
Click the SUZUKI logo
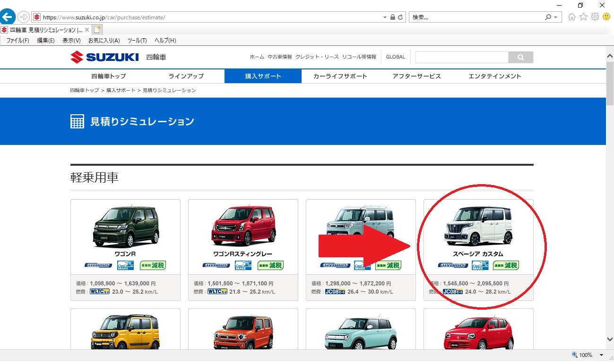click(104, 57)
